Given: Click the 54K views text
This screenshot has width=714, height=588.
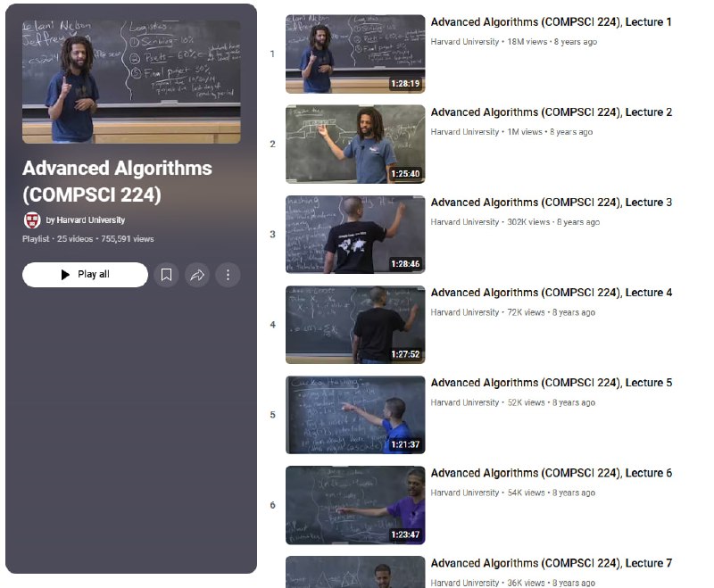Looking at the screenshot, I should (526, 493).
